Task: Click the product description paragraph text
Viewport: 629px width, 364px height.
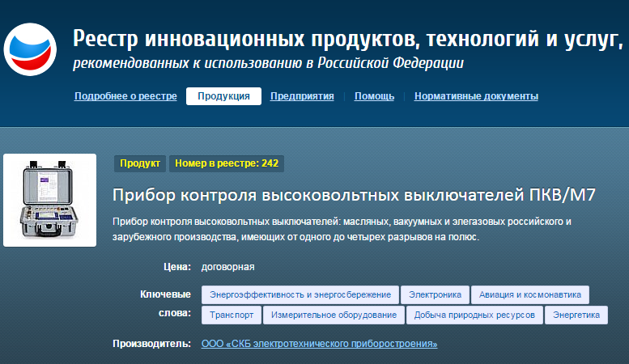Action: [x=342, y=229]
